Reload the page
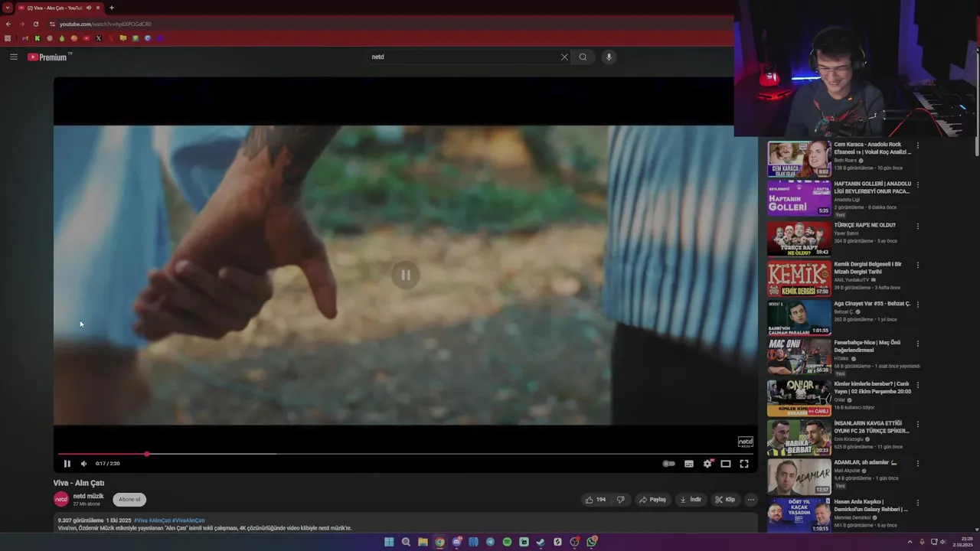 [35, 24]
